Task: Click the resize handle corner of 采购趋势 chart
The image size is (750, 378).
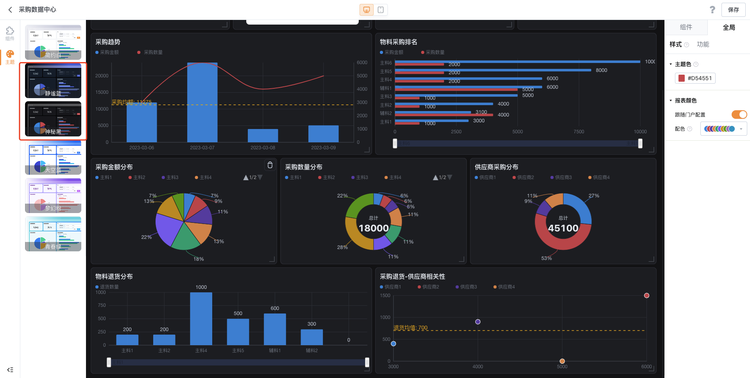Action: click(x=367, y=150)
